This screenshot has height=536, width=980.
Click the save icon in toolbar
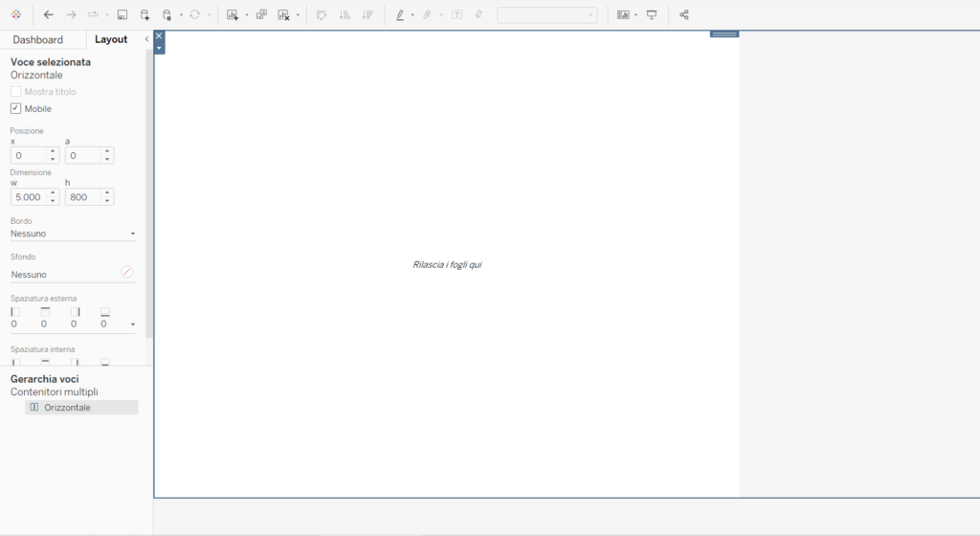click(x=122, y=15)
